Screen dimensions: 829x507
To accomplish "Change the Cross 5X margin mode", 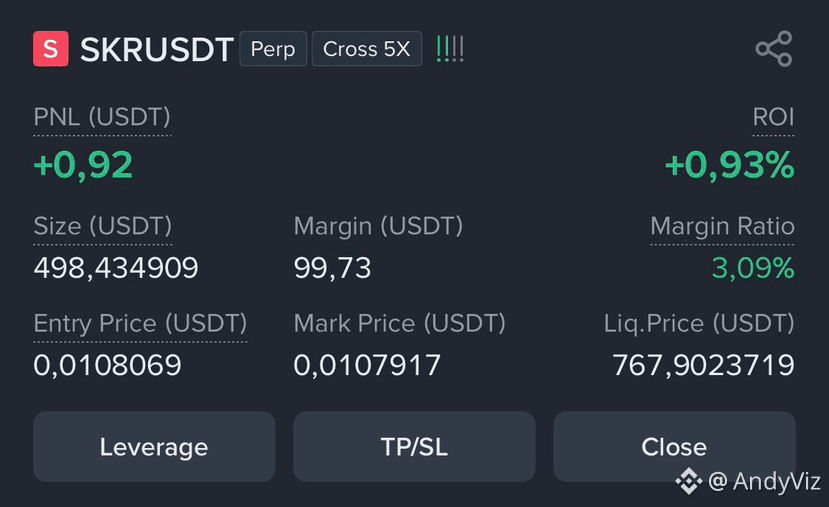I will tap(366, 49).
